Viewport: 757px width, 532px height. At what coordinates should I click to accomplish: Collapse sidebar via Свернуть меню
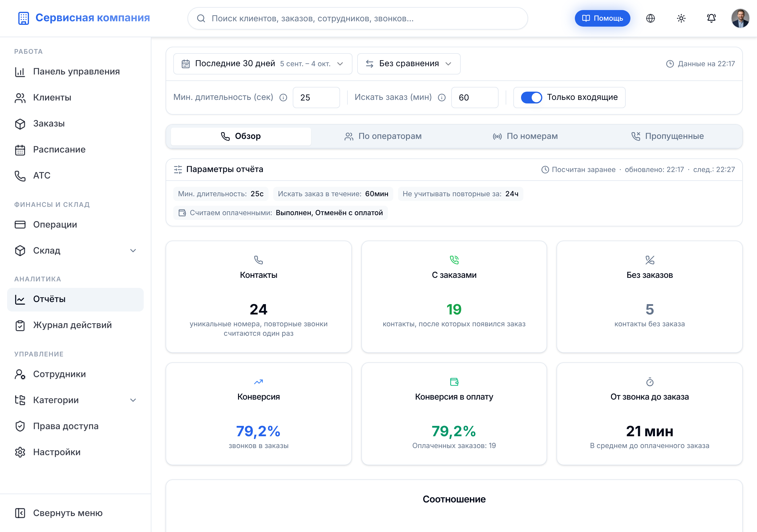click(x=75, y=513)
